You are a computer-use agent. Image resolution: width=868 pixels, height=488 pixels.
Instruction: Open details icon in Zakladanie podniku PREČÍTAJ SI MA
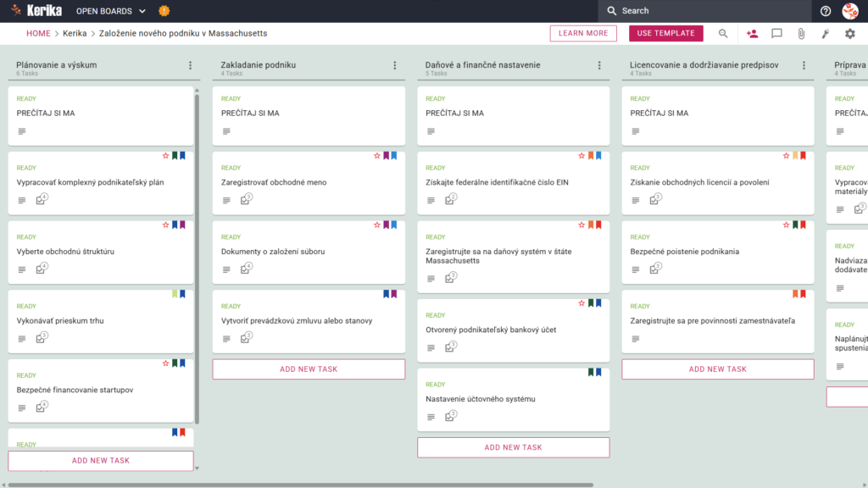[x=226, y=131]
